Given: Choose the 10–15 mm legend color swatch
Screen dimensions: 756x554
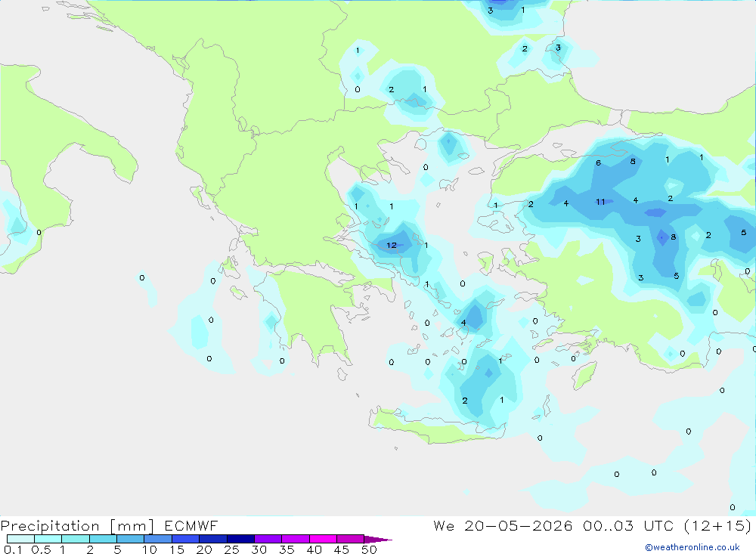Looking at the screenshot, I should tap(158, 539).
